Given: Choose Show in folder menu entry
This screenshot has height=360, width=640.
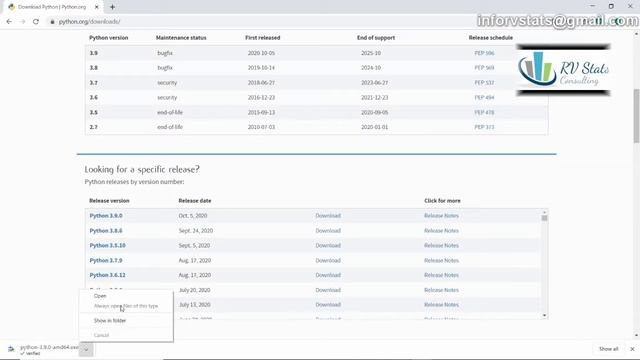Looking at the screenshot, I should (110, 320).
